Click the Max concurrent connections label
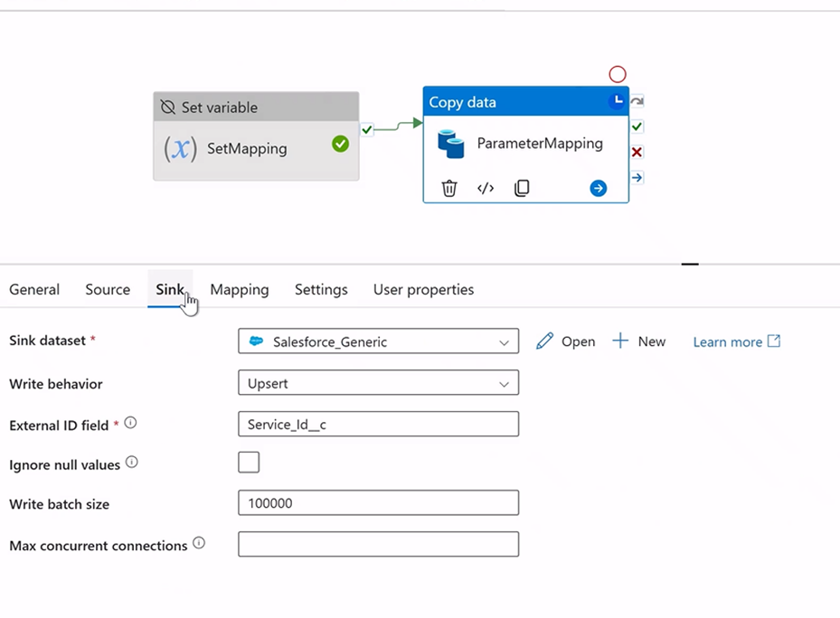The image size is (840, 618). tap(98, 546)
